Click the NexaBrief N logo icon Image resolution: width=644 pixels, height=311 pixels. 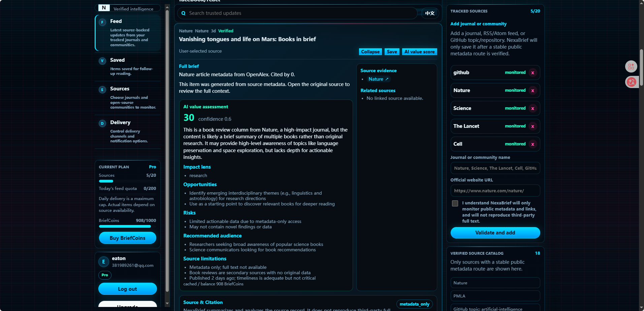point(104,8)
